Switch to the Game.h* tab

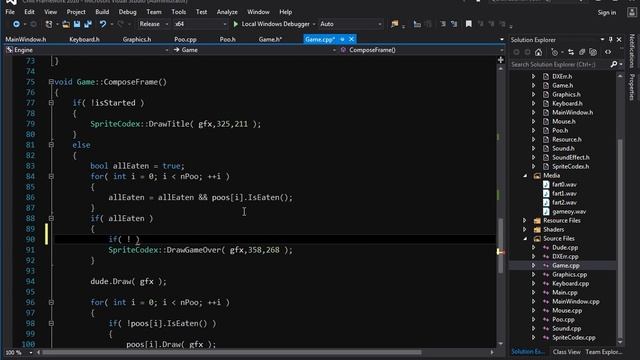270,40
